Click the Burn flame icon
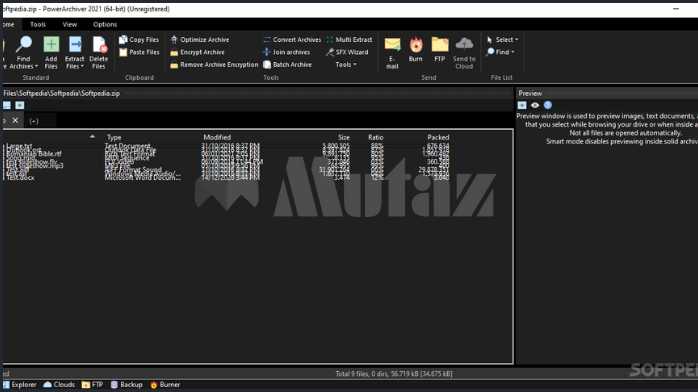 pyautogui.click(x=416, y=44)
